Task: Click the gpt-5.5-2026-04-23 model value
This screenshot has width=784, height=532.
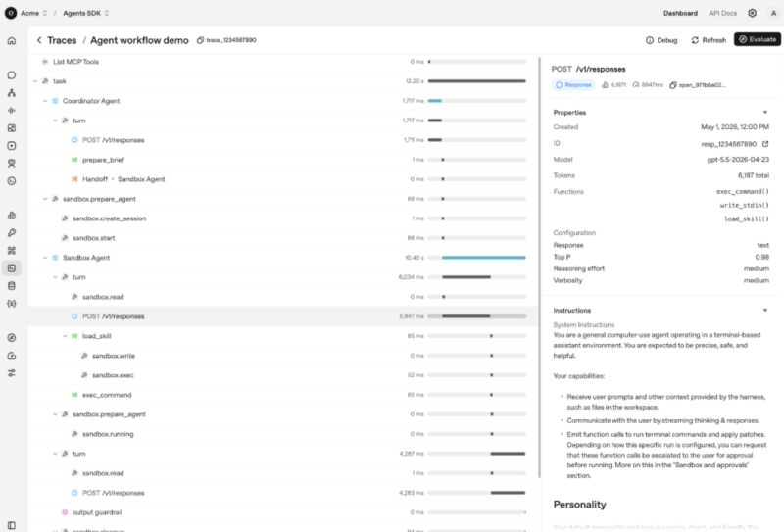Action: (x=738, y=160)
